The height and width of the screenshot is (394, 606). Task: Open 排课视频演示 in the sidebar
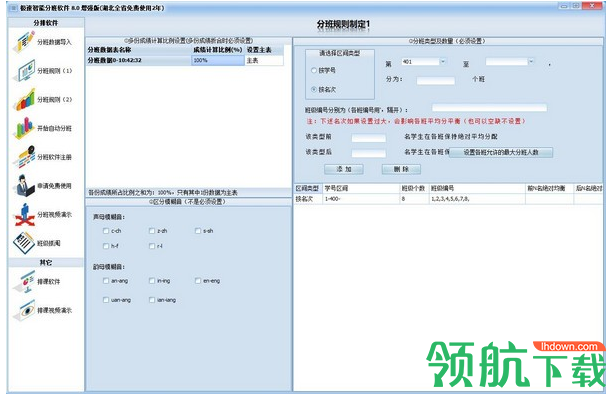tap(43, 310)
